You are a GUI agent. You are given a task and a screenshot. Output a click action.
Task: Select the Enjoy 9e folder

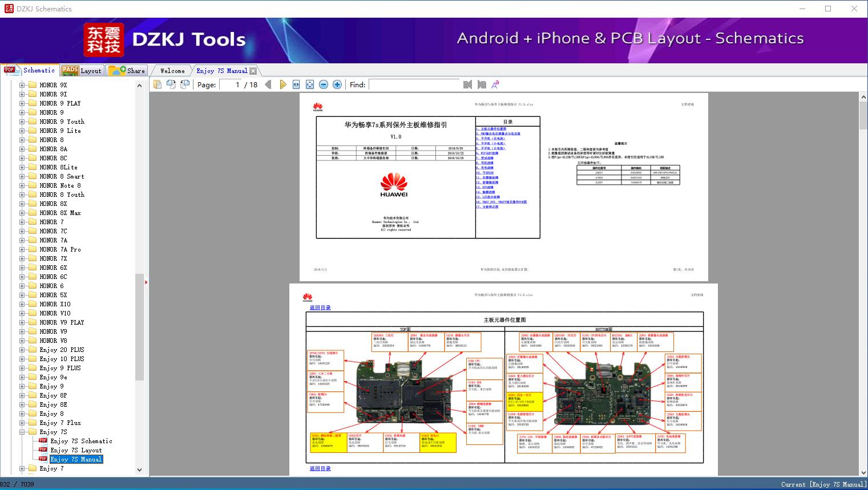53,377
